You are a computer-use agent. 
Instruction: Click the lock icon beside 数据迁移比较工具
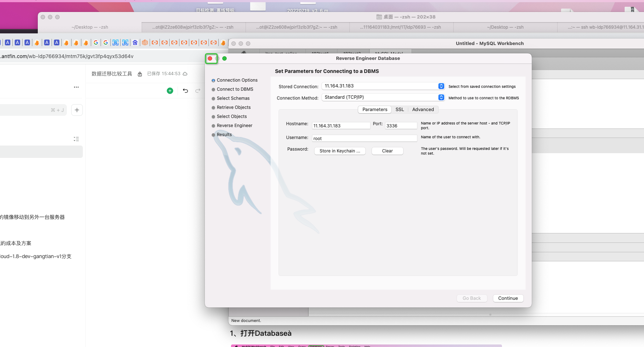[x=140, y=74]
